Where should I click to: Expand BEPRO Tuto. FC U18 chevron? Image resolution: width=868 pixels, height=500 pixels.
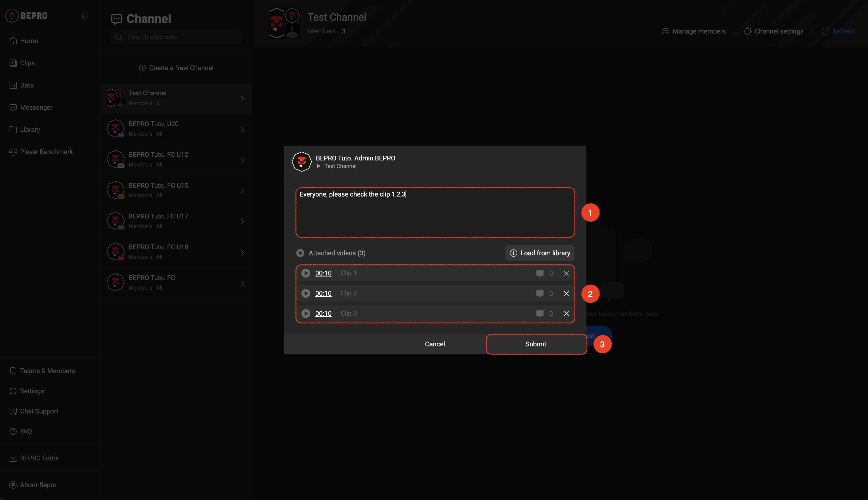tap(242, 253)
